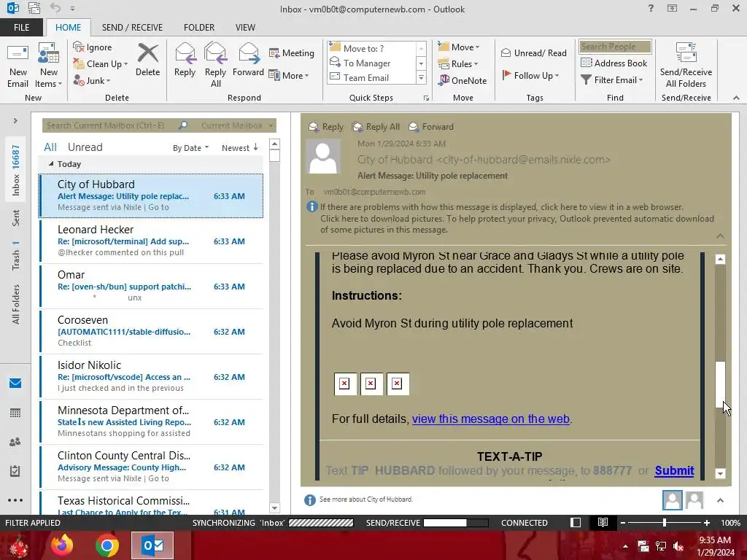Open the Quick Steps dialog launcher
The image size is (747, 560).
(x=426, y=98)
